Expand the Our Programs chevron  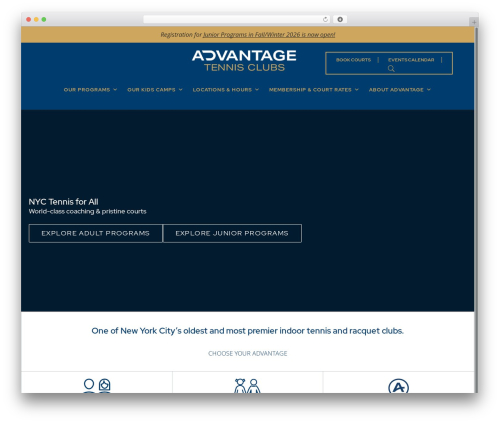coord(115,90)
